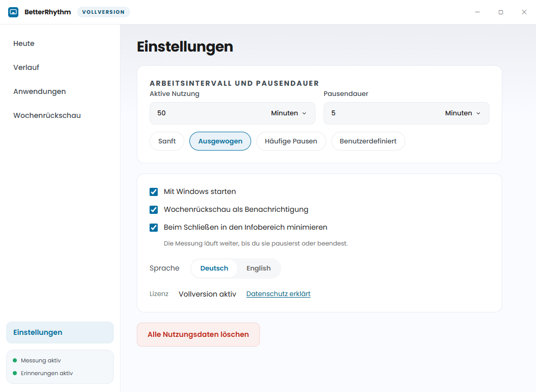Choose the Benutzerdefiniert preset

point(368,141)
